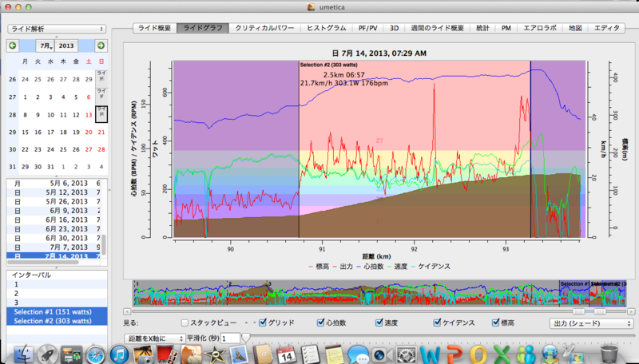Click right handle of overview range slider
The height and width of the screenshot is (364, 639).
(x=600, y=311)
